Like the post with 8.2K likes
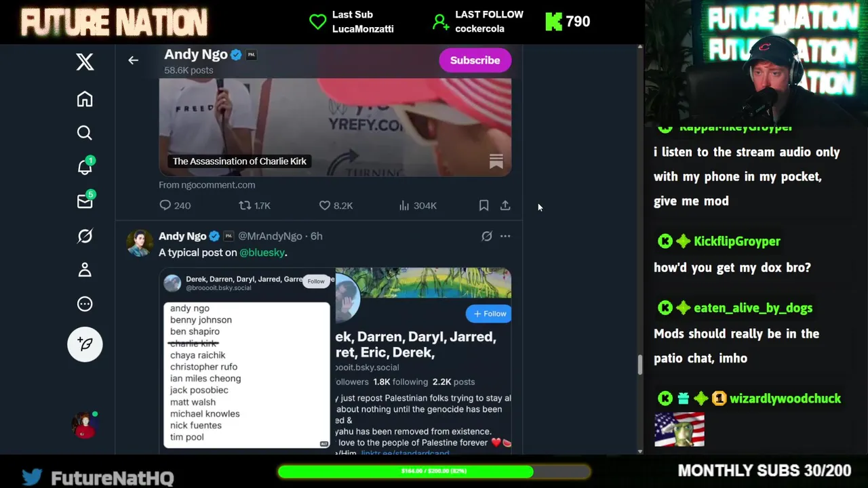 tap(336, 205)
